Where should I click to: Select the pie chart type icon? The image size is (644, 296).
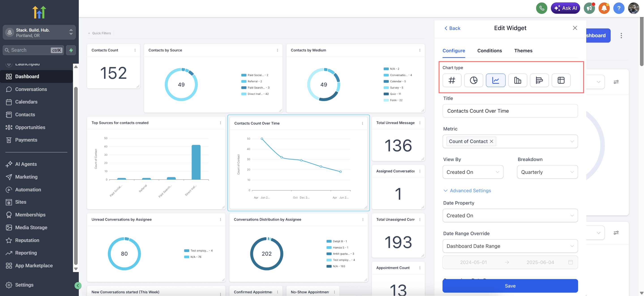(x=473, y=80)
